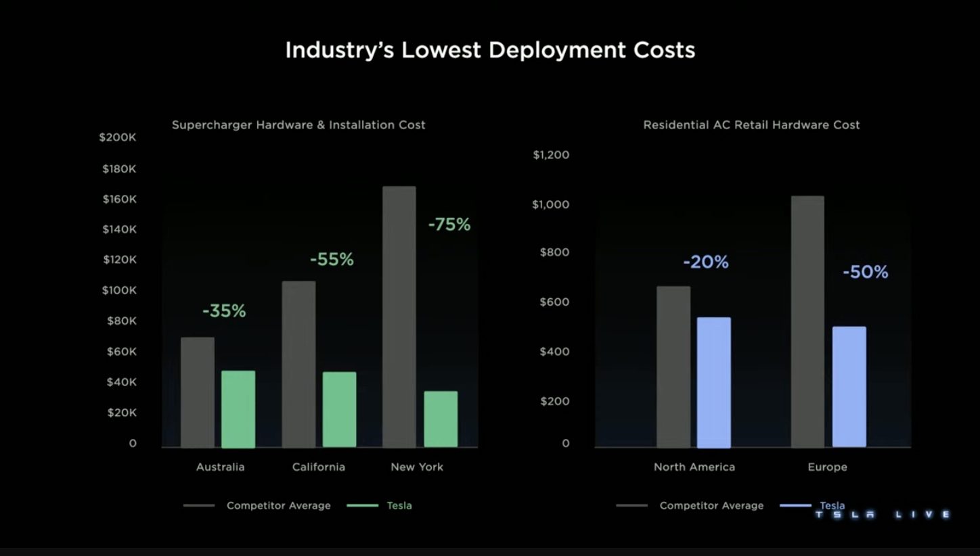
Task: Select the "Supercharger Hardware & Installation Cost" chart title
Action: pos(298,125)
